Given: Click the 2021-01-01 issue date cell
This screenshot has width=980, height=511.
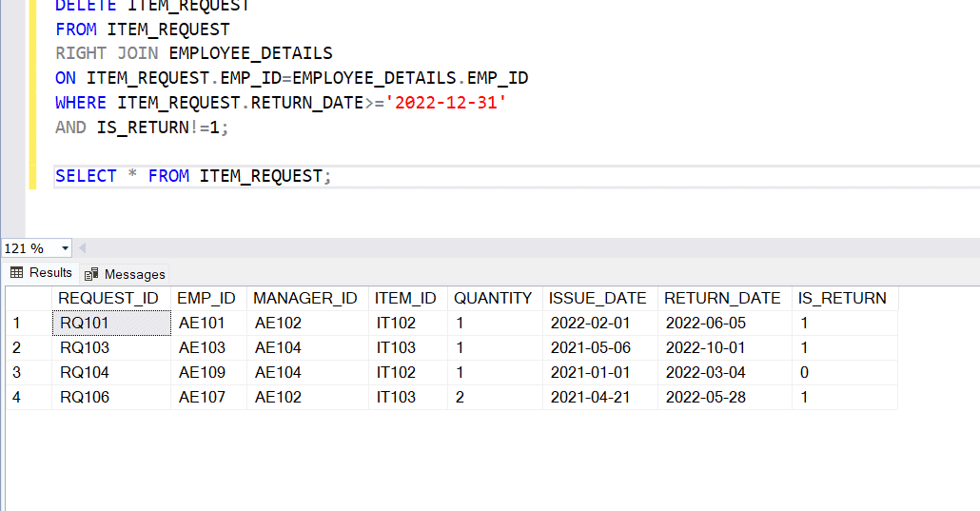Looking at the screenshot, I should coord(600,373).
